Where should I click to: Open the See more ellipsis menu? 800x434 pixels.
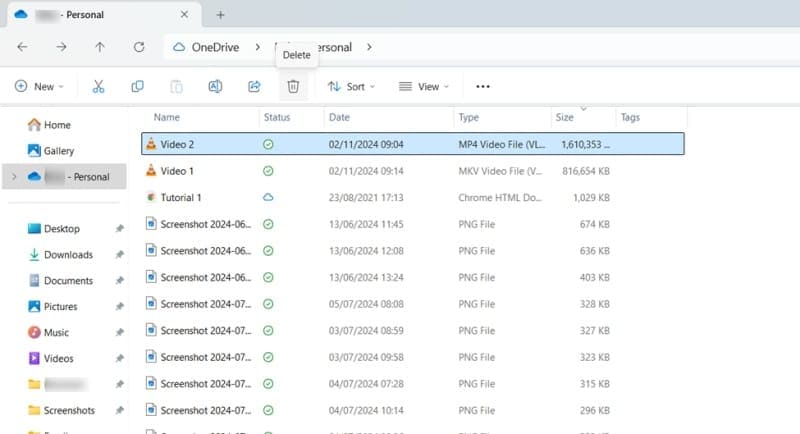coord(483,87)
